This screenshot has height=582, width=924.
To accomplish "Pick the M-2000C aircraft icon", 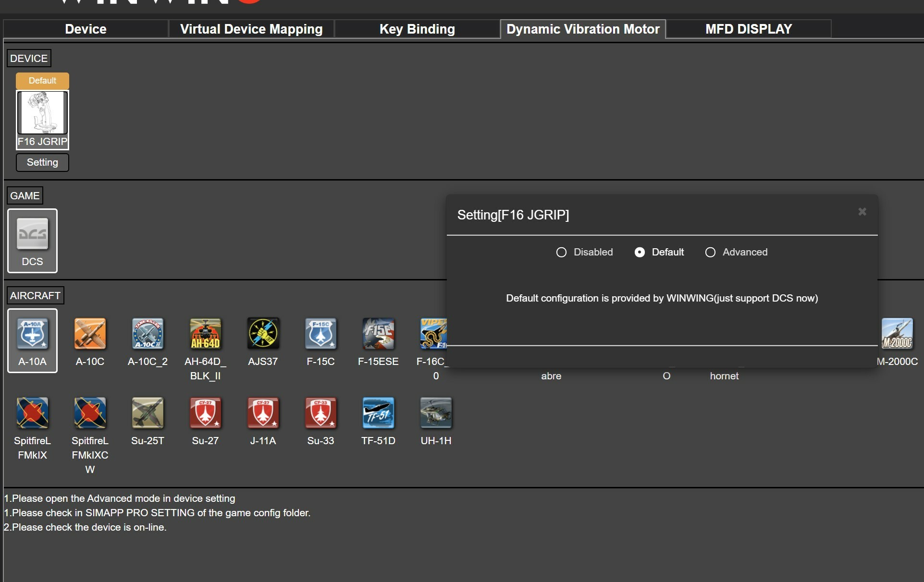I will [x=897, y=333].
